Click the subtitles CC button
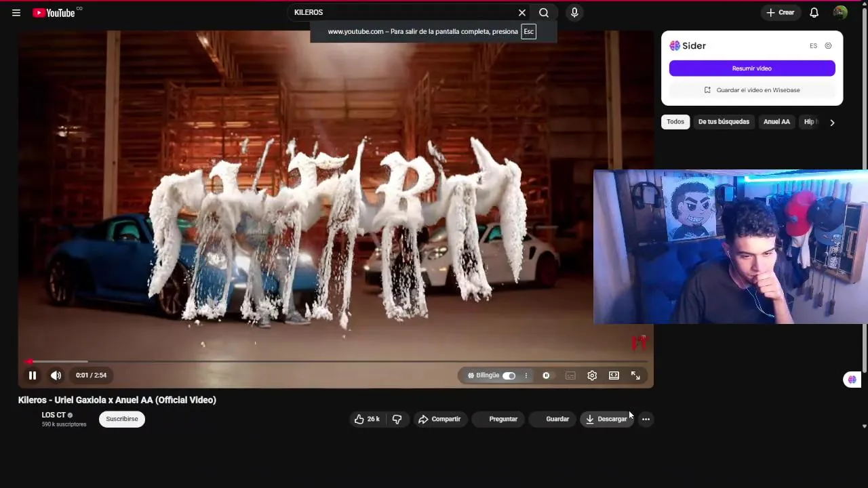This screenshot has width=868, height=488. click(570, 375)
